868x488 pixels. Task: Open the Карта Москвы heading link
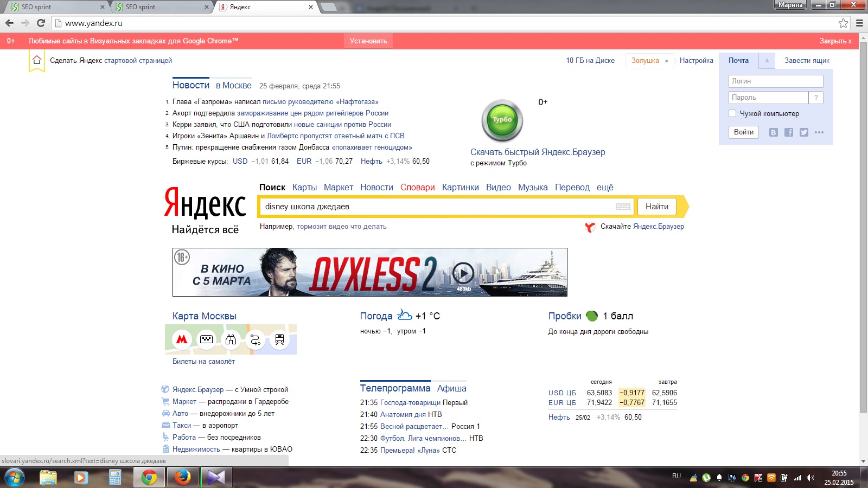pyautogui.click(x=205, y=316)
